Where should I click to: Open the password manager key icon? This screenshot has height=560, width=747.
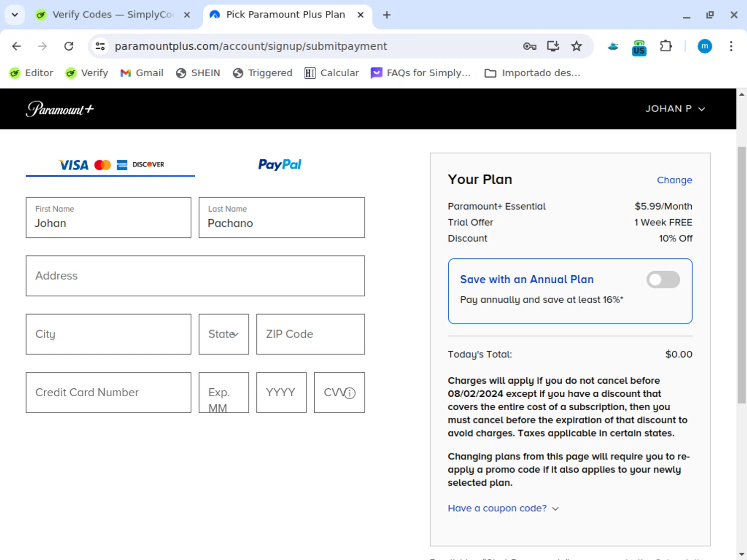529,46
